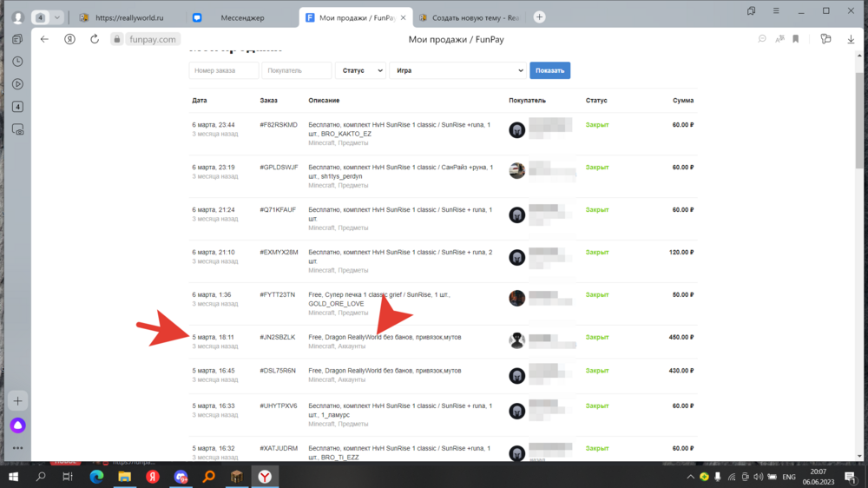
Task: Open sidebar three-dots more options
Action: click(x=17, y=448)
